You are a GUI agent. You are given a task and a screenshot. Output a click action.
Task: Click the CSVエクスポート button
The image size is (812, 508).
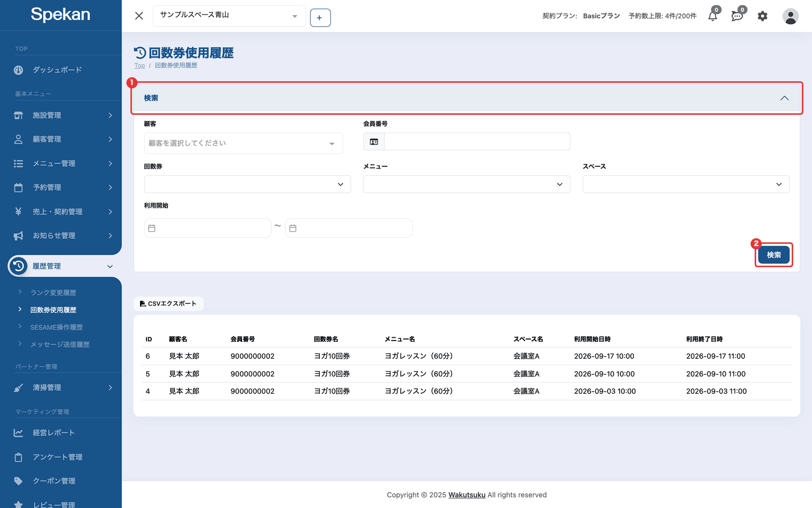(x=168, y=304)
